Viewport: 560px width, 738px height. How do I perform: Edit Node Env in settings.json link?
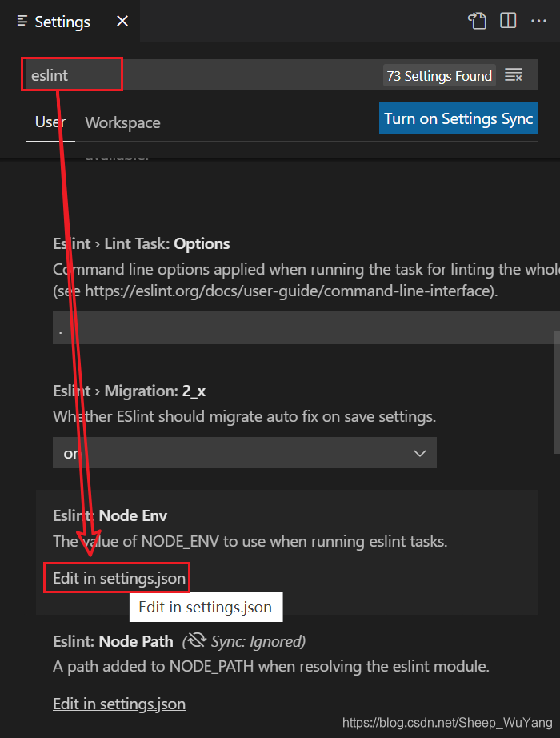tap(119, 578)
